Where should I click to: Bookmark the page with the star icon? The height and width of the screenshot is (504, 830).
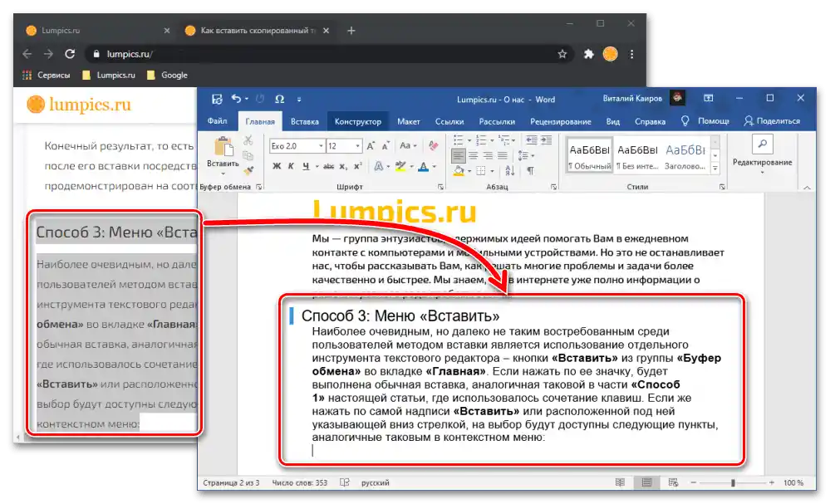point(562,54)
